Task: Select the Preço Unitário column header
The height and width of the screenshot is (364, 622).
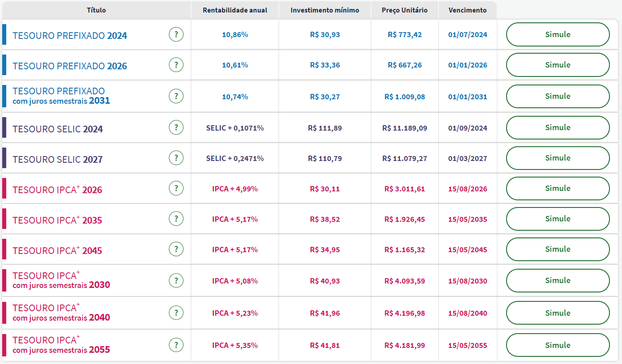Action: [405, 10]
